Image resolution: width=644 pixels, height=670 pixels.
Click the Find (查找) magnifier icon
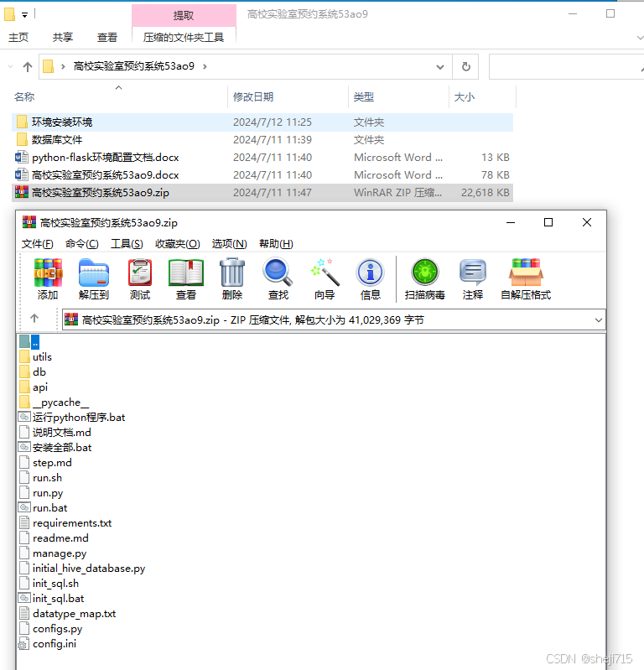click(x=278, y=273)
